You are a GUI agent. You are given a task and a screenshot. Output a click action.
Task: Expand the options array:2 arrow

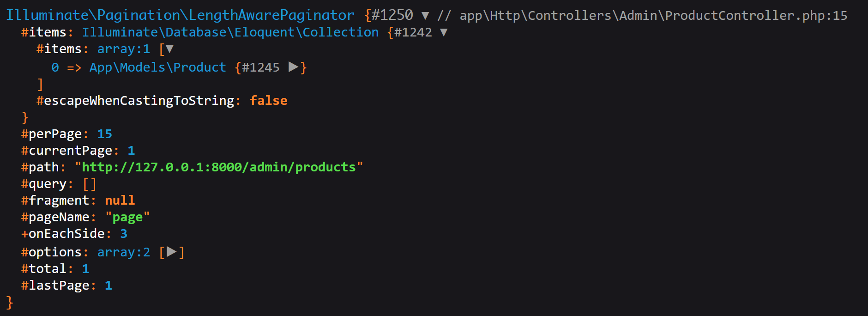[x=171, y=252]
